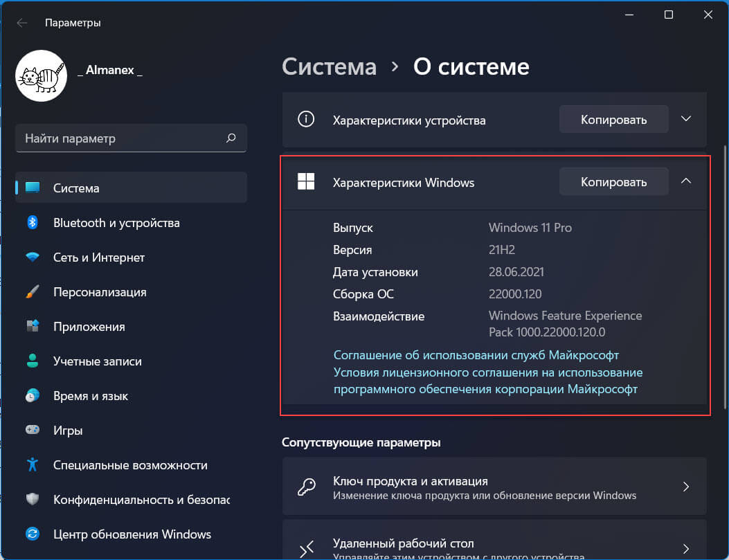Click the back arrow in title bar
The height and width of the screenshot is (560, 729).
click(x=21, y=23)
